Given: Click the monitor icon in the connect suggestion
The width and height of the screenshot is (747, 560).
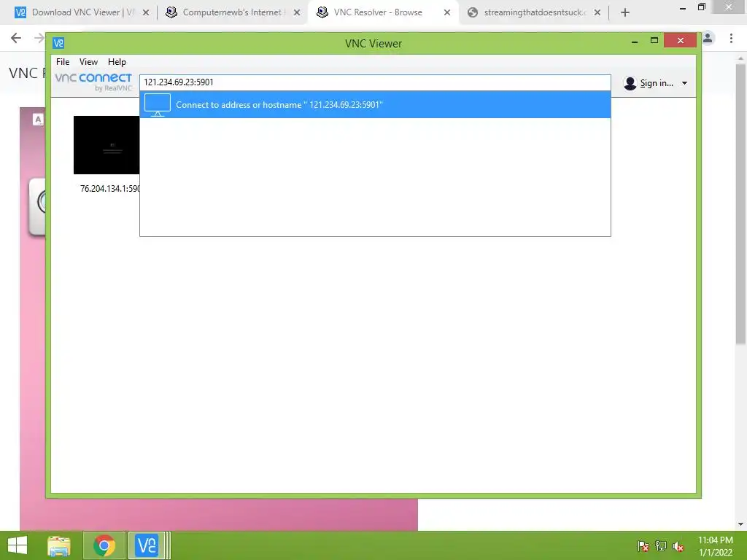Looking at the screenshot, I should 158,105.
